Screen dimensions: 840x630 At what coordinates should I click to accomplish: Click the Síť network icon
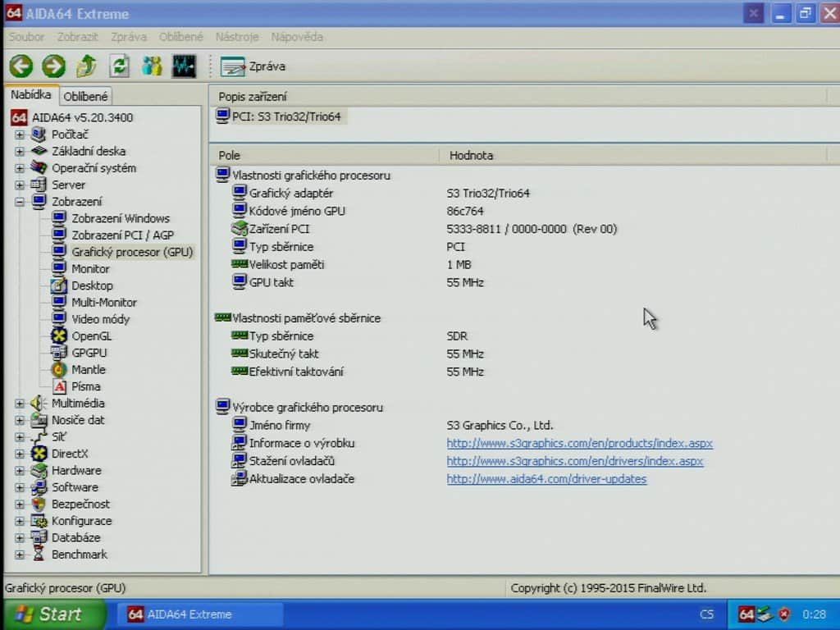tap(39, 436)
